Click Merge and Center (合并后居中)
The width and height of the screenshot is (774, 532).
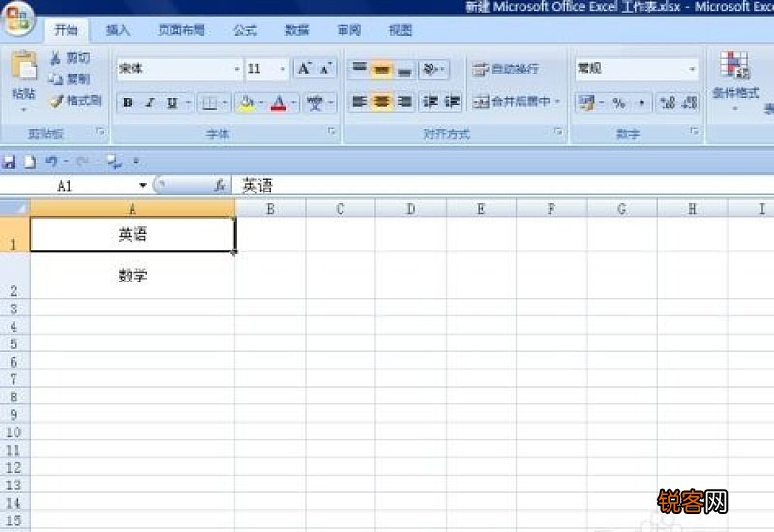tap(512, 102)
